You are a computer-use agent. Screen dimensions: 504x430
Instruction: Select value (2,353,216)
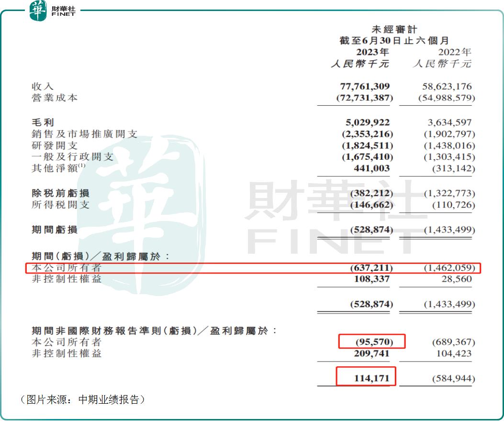[x=368, y=134]
